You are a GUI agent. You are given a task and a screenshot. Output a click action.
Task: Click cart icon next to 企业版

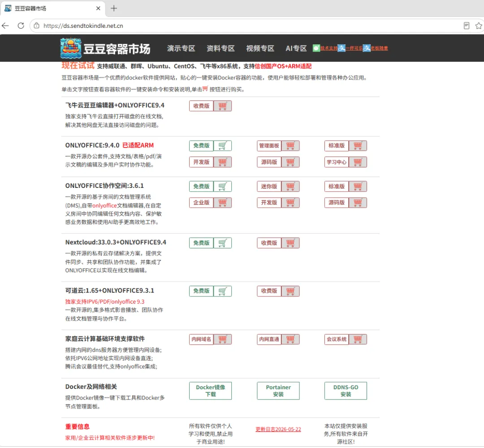click(x=223, y=203)
